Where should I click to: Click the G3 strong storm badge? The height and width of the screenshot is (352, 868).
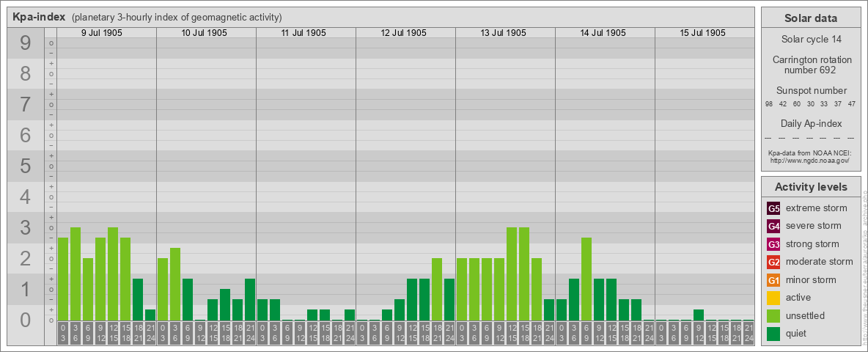(773, 244)
